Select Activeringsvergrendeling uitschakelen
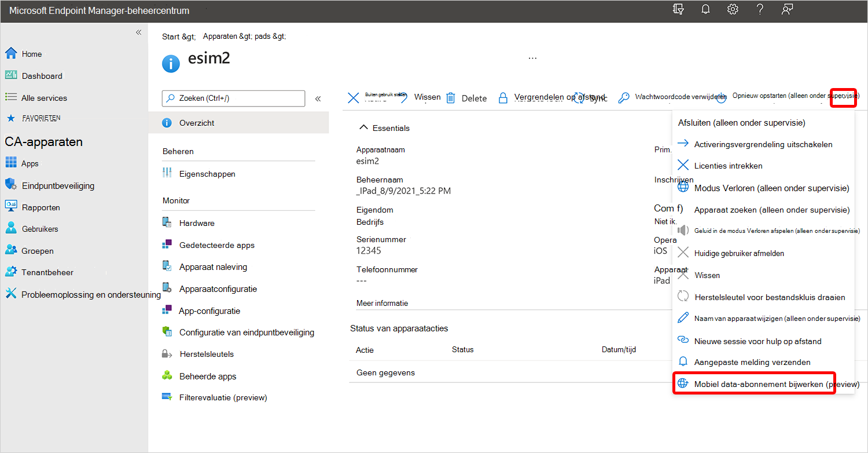 pyautogui.click(x=763, y=144)
